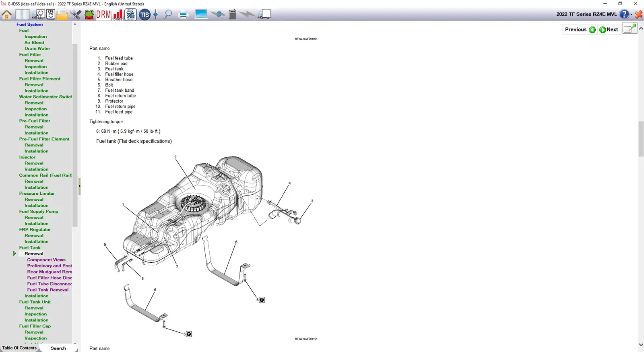Collapse the table of contents sidebar handle

point(79,186)
